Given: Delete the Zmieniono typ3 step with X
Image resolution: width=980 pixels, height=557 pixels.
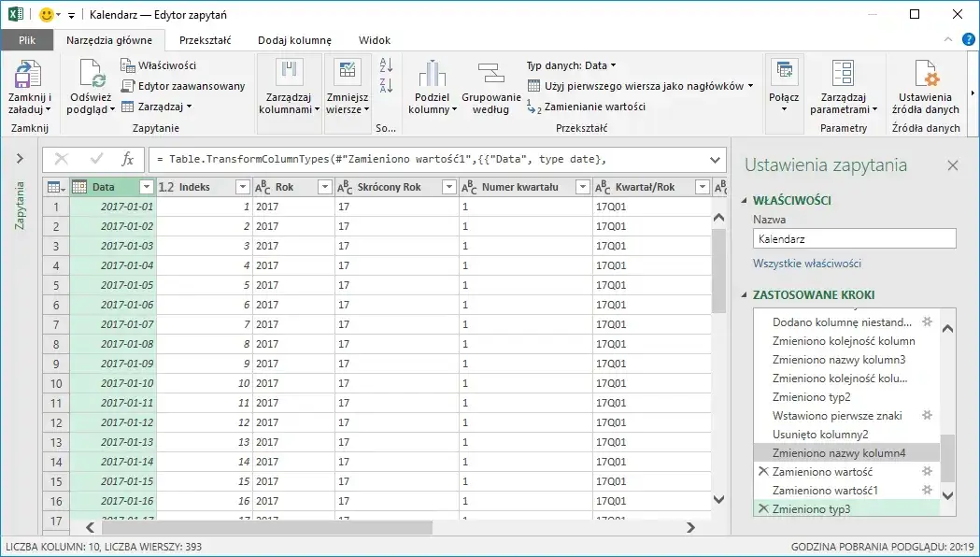Looking at the screenshot, I should (763, 509).
